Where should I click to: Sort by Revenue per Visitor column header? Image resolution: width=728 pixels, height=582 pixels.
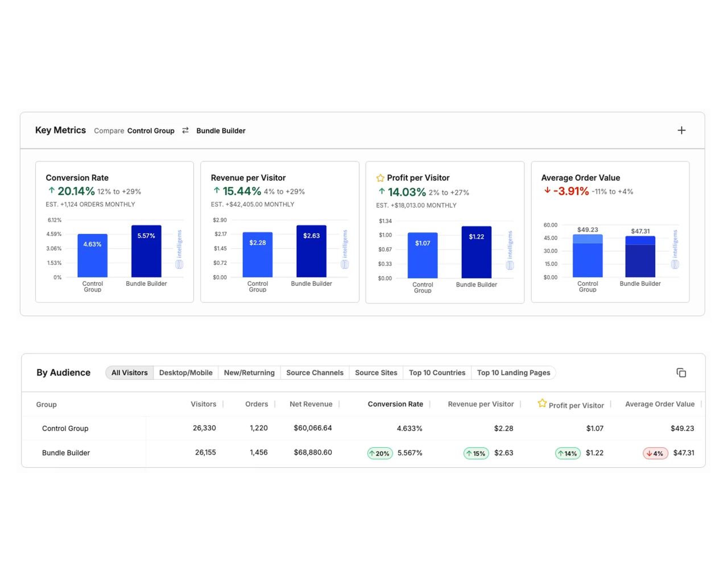(481, 404)
